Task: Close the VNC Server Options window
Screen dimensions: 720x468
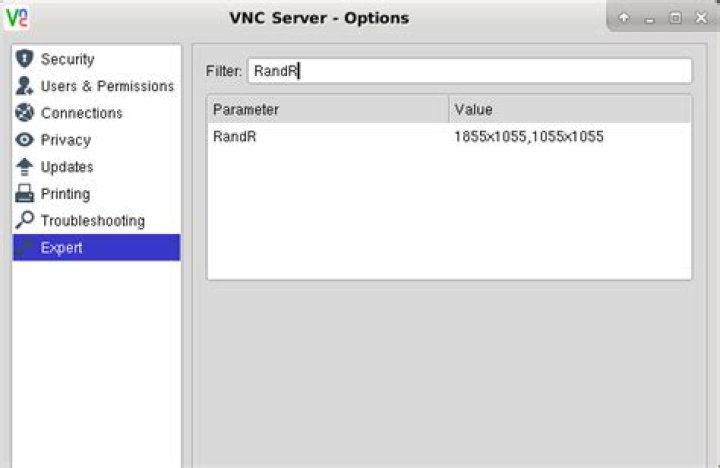Action: click(x=701, y=18)
